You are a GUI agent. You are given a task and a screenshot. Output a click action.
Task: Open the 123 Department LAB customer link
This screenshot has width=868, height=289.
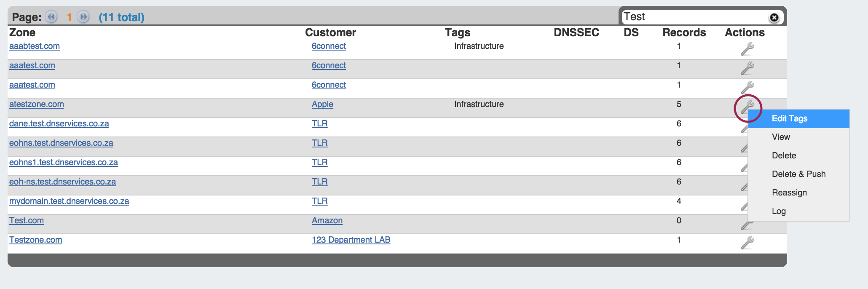tap(351, 240)
